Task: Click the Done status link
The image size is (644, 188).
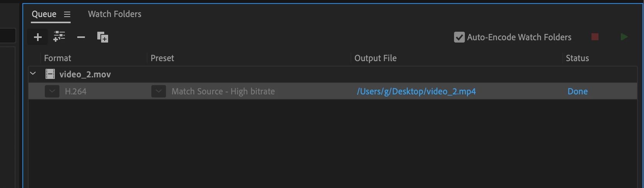Action: pos(578,91)
